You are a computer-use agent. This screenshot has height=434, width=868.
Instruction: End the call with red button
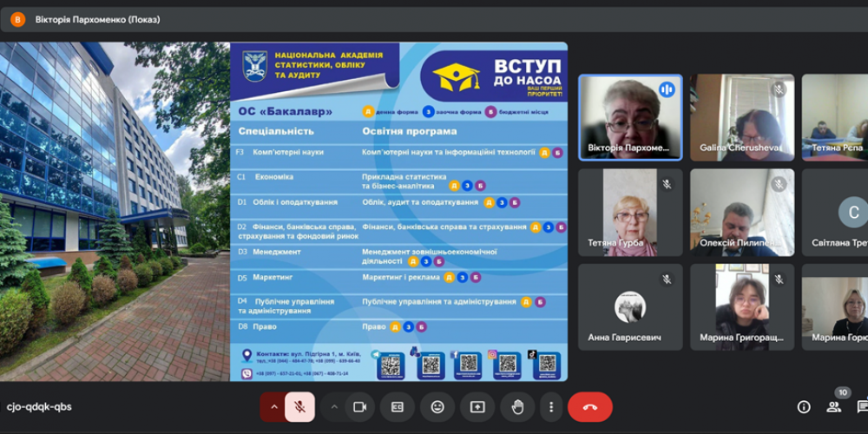(x=590, y=406)
